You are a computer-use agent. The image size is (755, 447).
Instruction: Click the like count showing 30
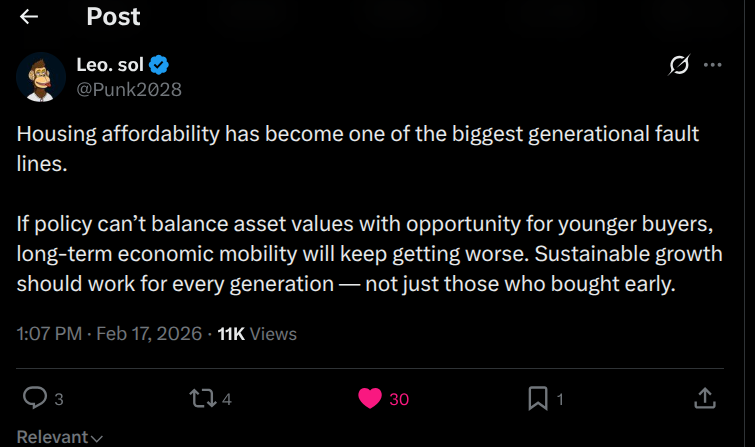coord(399,399)
